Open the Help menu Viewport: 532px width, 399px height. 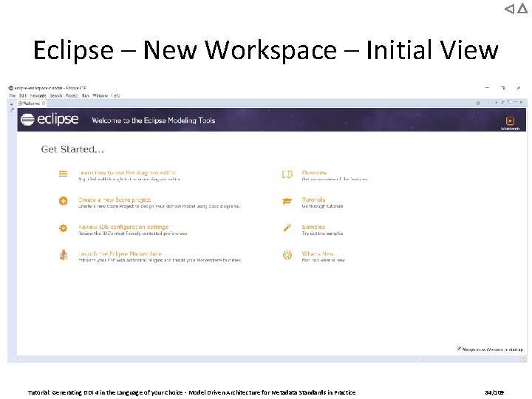click(x=115, y=95)
